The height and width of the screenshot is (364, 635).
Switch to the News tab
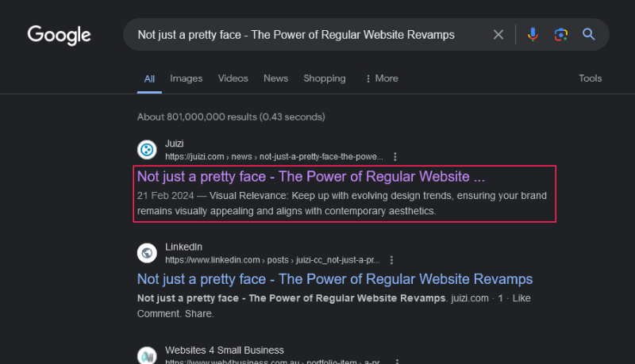click(x=275, y=79)
